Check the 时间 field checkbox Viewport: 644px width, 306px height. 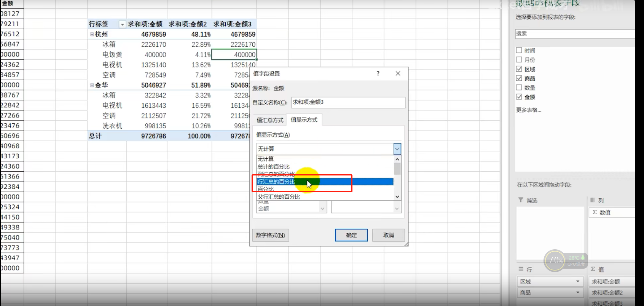tap(519, 50)
